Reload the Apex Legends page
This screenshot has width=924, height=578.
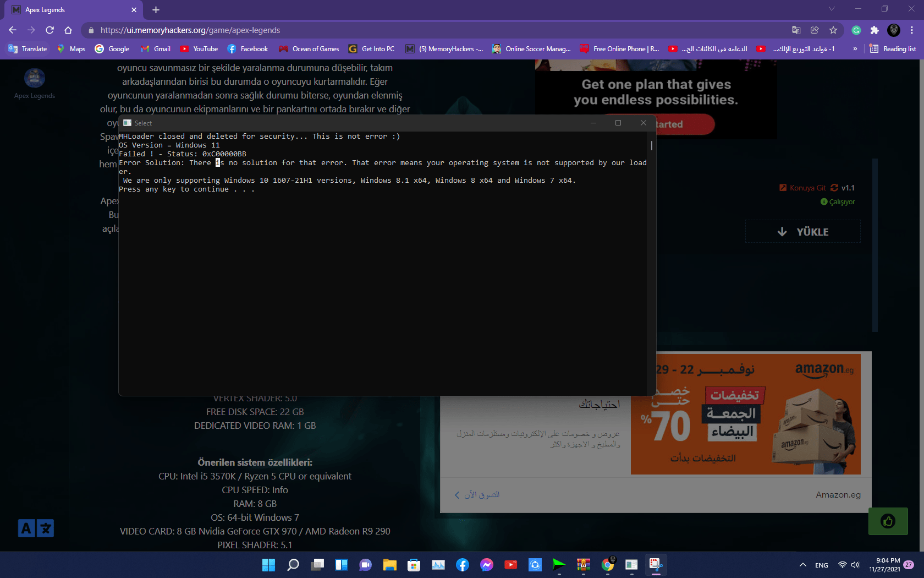pos(50,30)
